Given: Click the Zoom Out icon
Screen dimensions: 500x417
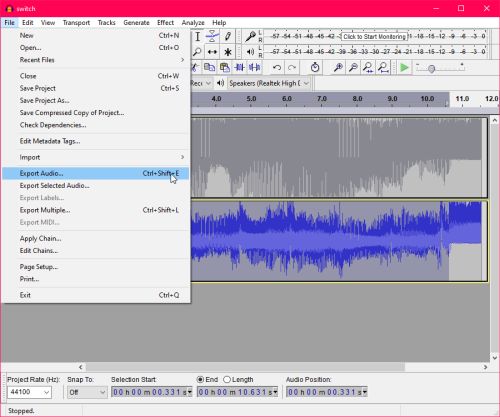Looking at the screenshot, I should point(353,68).
